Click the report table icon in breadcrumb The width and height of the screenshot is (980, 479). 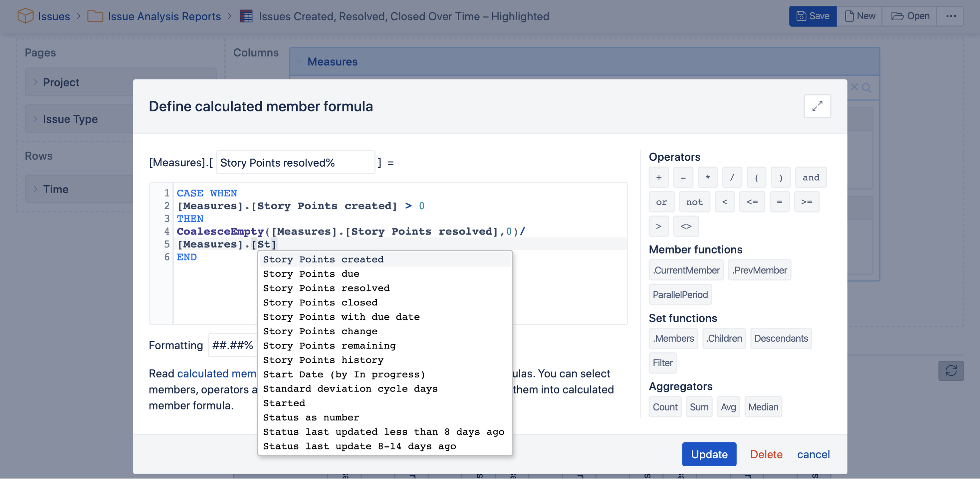pyautogui.click(x=246, y=16)
